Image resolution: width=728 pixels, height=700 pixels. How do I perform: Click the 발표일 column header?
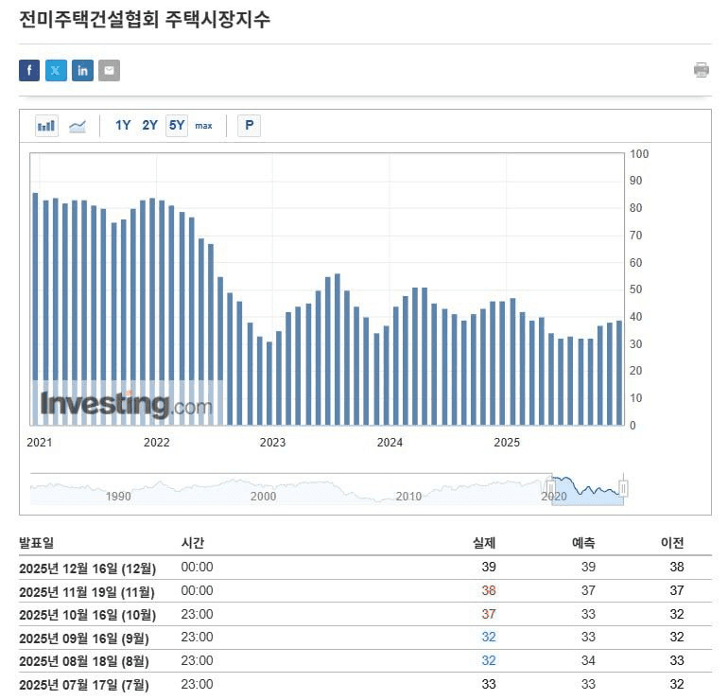tap(37, 543)
